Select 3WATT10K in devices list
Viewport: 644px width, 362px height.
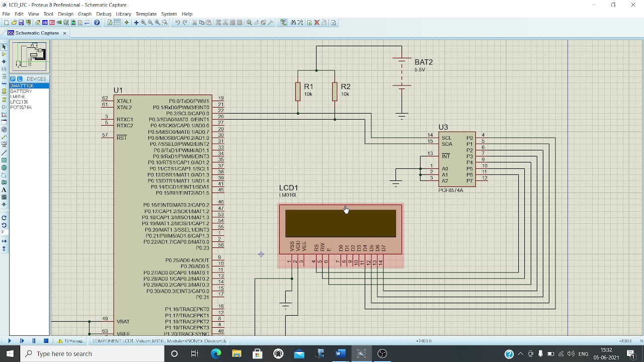pyautogui.click(x=29, y=86)
